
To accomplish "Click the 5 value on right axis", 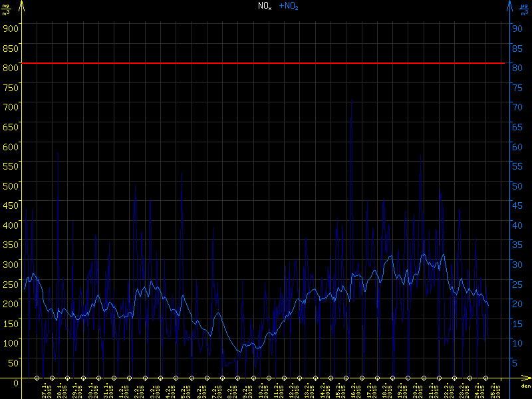I will coord(515,362).
